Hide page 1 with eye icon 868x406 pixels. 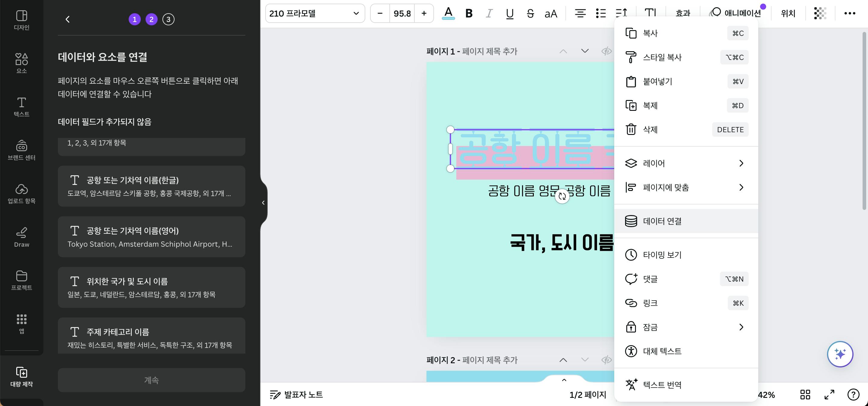tap(606, 51)
